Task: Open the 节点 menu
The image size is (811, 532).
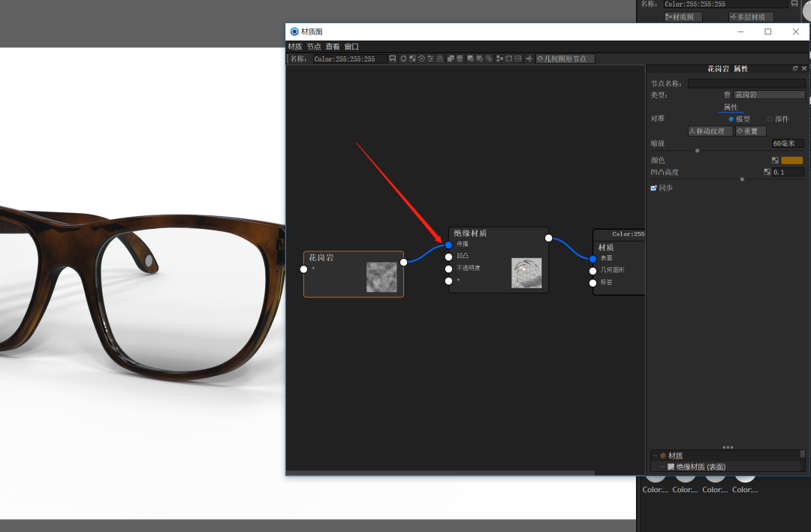Action: point(314,47)
